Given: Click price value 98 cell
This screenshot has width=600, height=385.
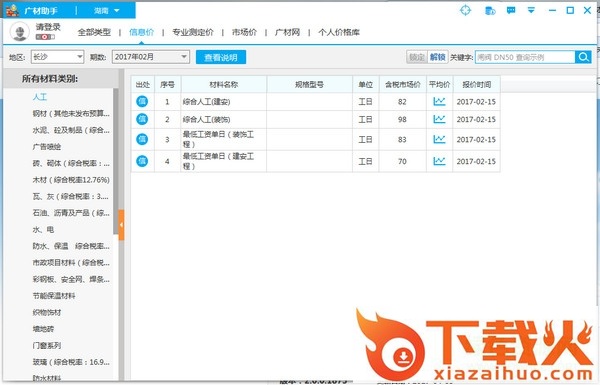Looking at the screenshot, I should [x=402, y=119].
